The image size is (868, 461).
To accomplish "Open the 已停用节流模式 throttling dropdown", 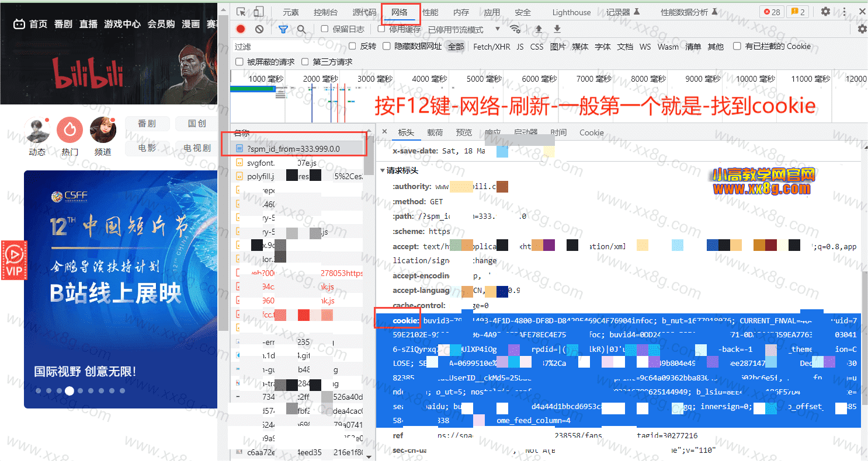I will click(464, 29).
